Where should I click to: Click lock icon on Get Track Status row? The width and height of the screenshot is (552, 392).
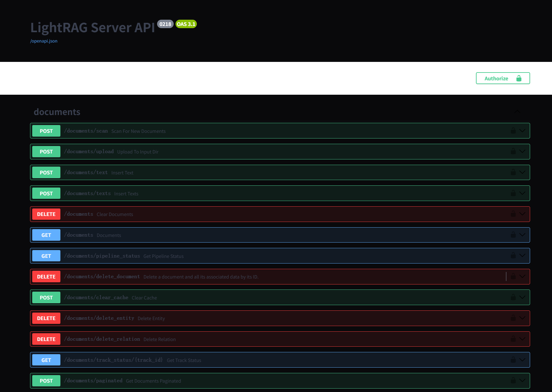point(513,360)
